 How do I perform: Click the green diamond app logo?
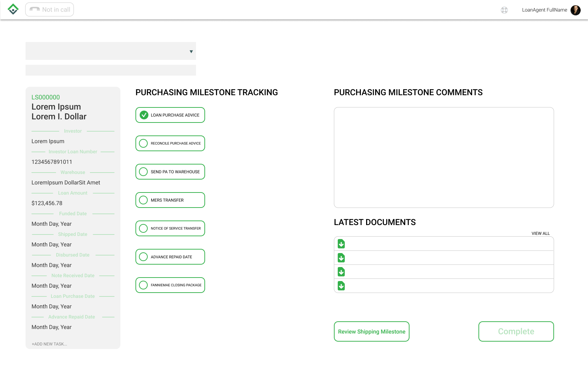[13, 9]
